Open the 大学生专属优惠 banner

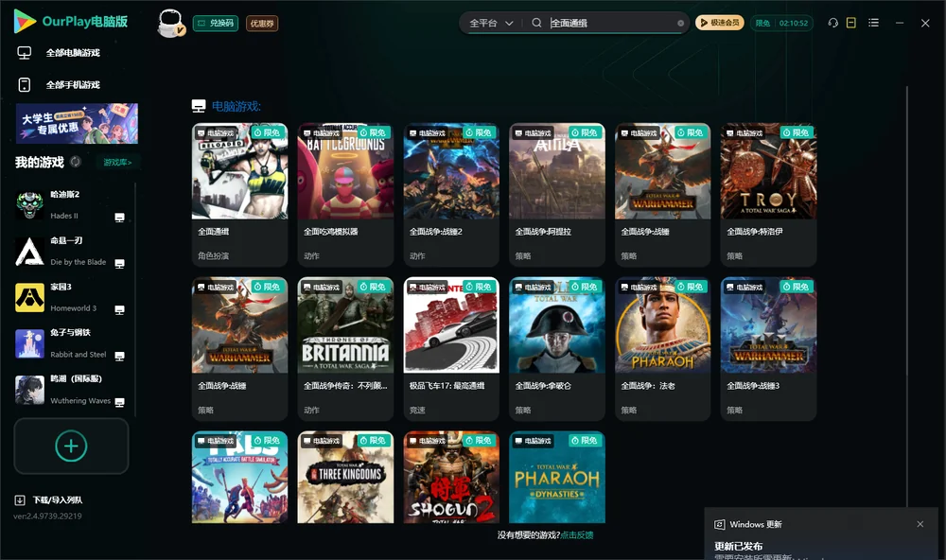click(78, 124)
